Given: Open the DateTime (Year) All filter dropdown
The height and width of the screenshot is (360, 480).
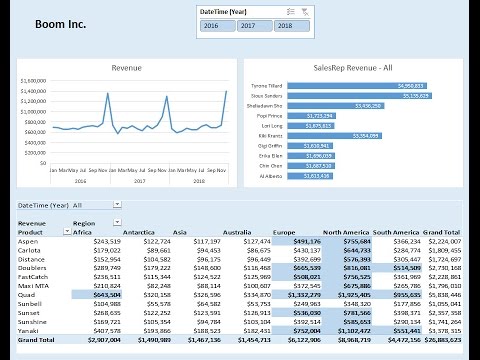Looking at the screenshot, I should [117, 204].
